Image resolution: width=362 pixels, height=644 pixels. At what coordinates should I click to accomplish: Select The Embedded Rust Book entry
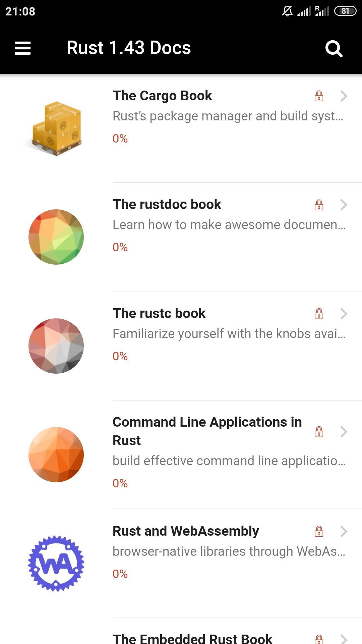192,638
